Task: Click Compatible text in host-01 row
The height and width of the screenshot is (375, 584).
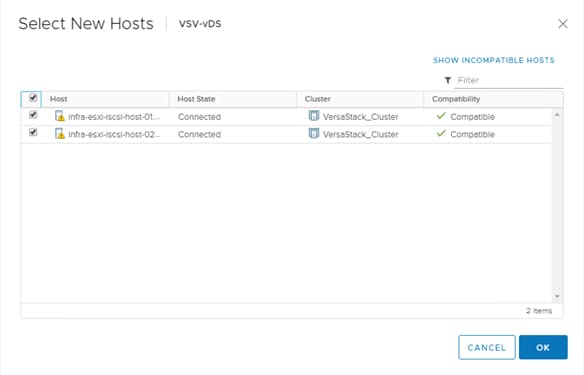Action: tap(472, 117)
